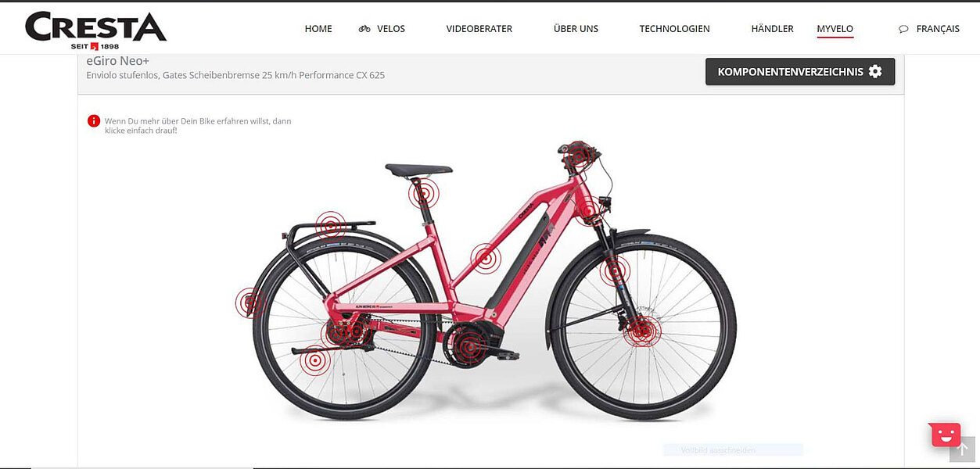This screenshot has width=980, height=469.
Task: Open the Technologien menu item
Action: 674,29
